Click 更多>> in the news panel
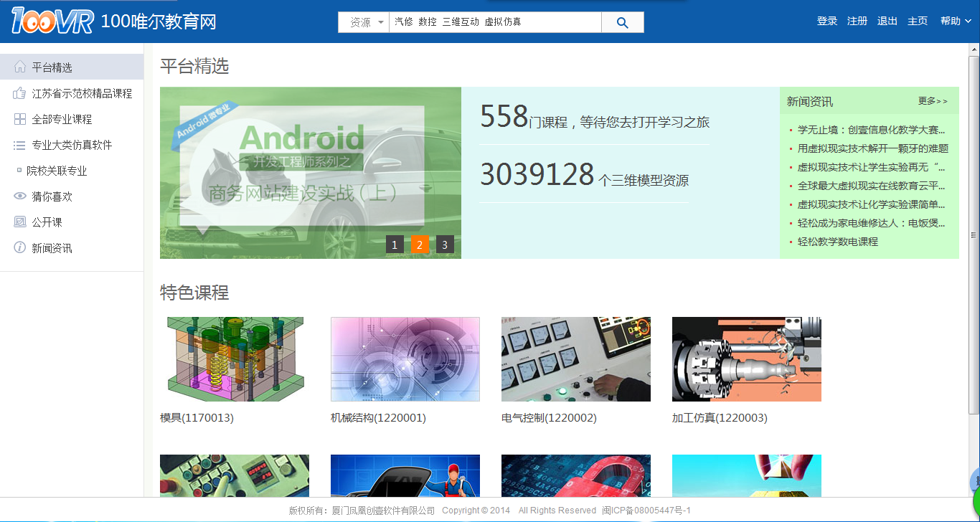 pos(933,101)
